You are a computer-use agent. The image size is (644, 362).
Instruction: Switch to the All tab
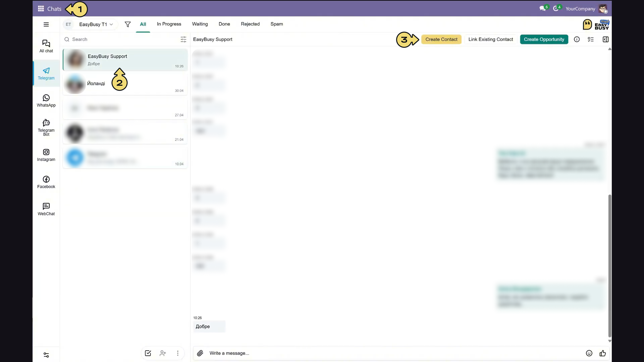point(143,24)
